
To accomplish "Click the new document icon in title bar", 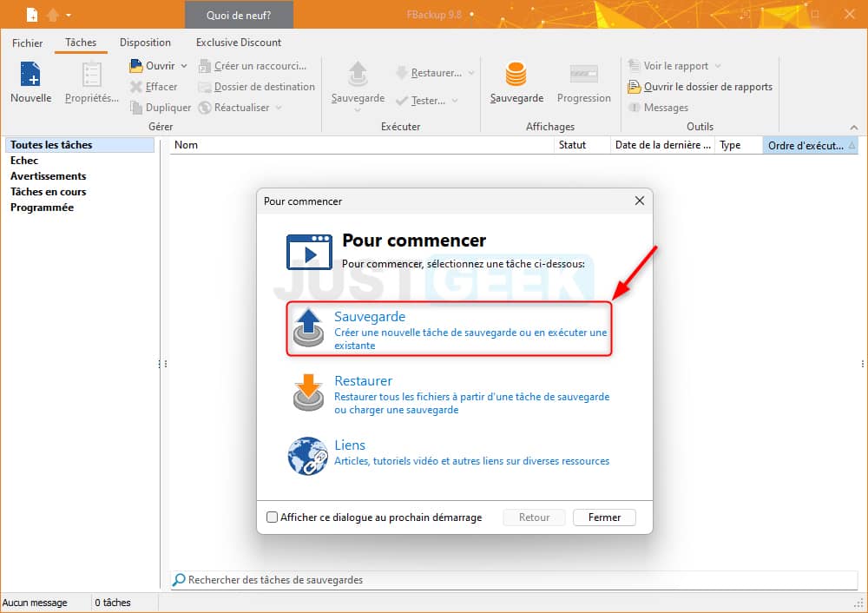I will point(32,15).
